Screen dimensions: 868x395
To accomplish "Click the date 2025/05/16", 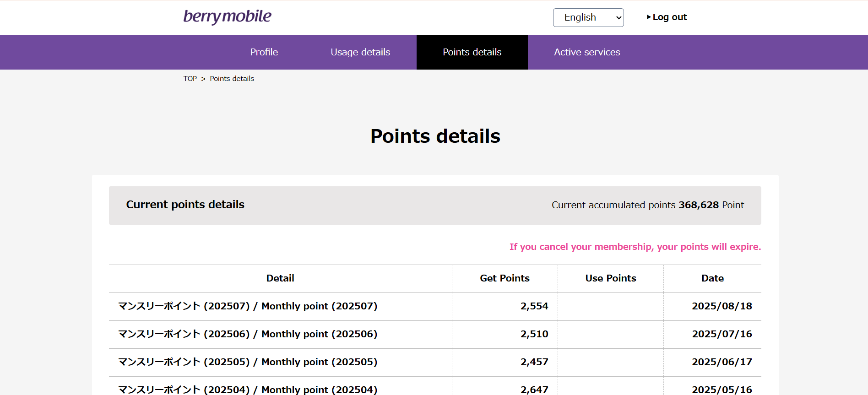I will [722, 390].
